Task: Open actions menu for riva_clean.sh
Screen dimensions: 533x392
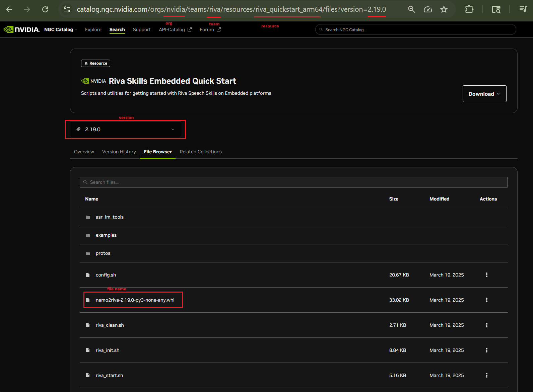Action: pos(487,325)
